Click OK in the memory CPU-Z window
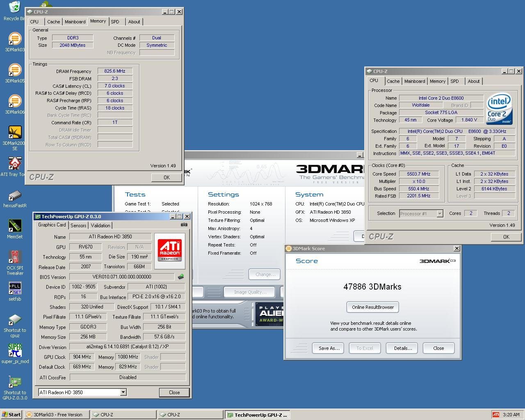 (x=167, y=178)
